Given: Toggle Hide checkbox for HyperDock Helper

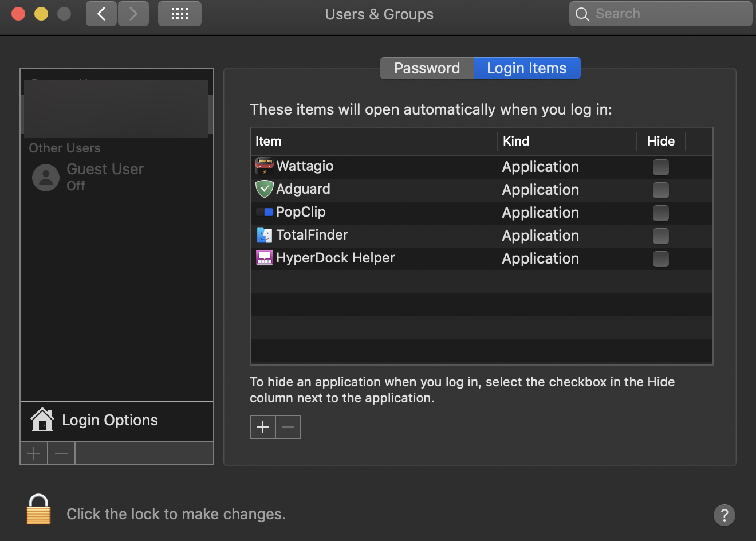Looking at the screenshot, I should point(661,259).
